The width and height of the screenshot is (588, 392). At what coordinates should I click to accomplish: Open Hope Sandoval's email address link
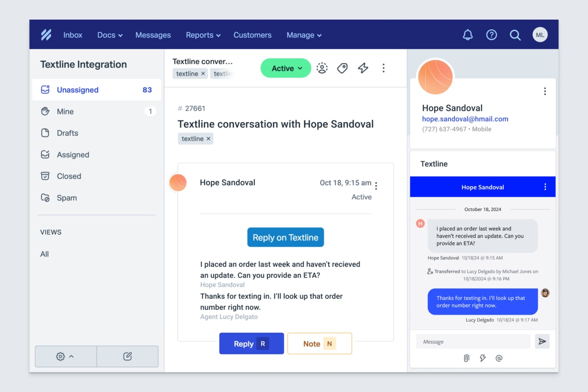pyautogui.click(x=465, y=119)
